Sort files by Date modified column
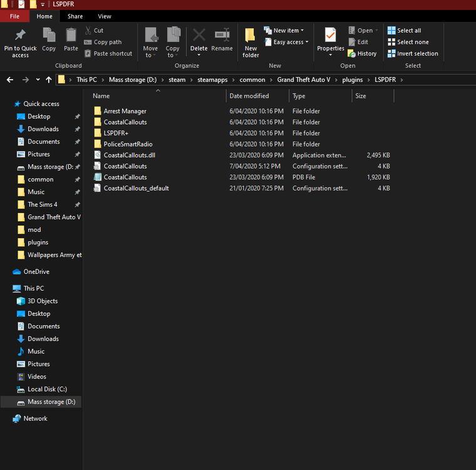The height and width of the screenshot is (470, 476). 249,96
